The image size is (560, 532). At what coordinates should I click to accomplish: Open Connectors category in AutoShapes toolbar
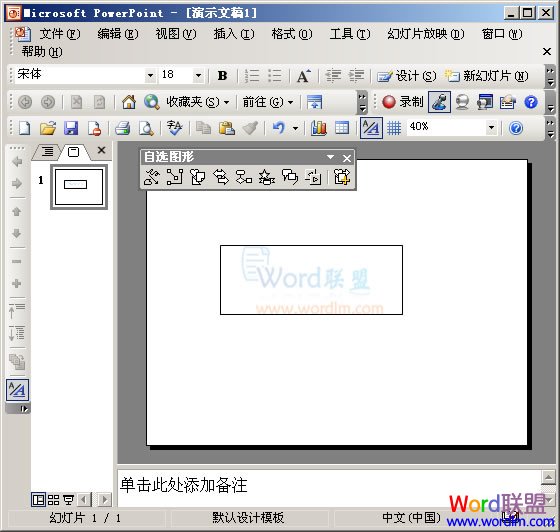tap(175, 177)
